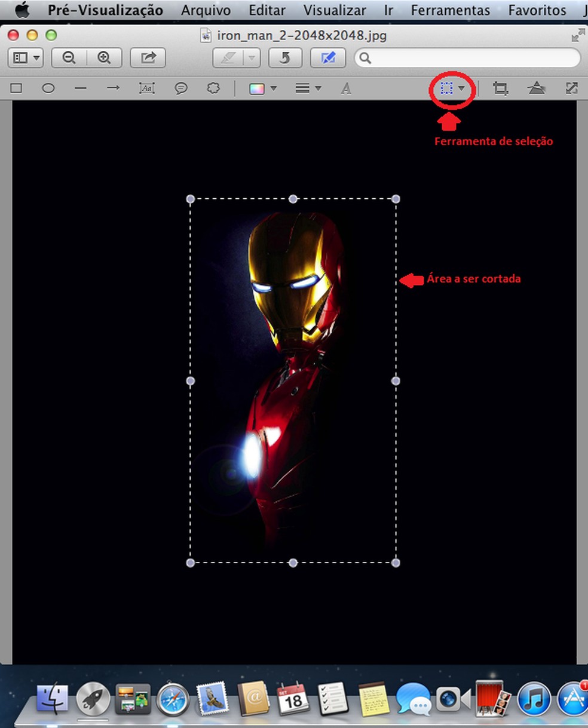Open Calendar from the Dock

tap(293, 699)
